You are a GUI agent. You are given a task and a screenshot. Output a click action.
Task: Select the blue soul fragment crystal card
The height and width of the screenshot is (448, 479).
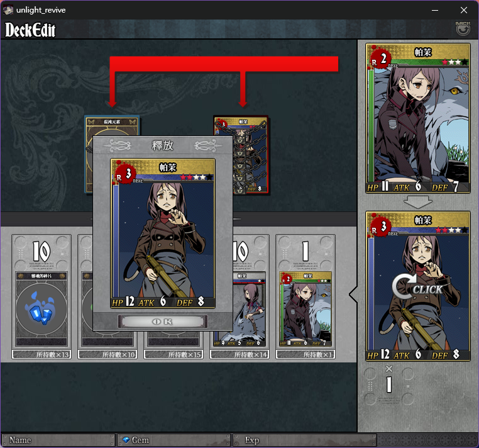pos(41,308)
